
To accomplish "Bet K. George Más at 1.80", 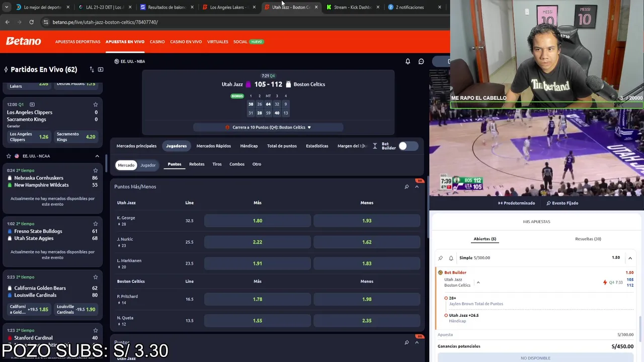I will [x=258, y=221].
